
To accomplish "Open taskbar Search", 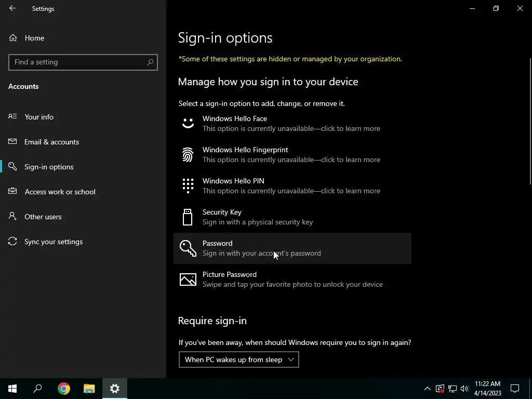I will 37,389.
